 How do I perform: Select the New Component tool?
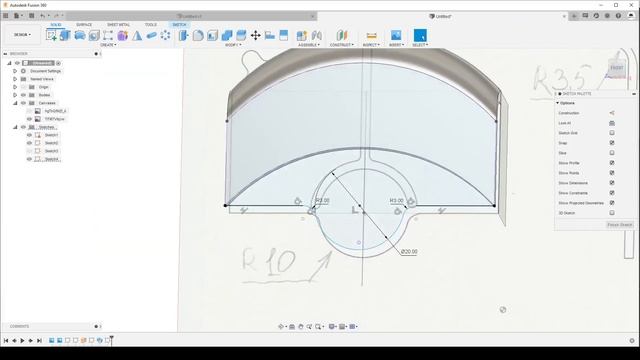302,36
